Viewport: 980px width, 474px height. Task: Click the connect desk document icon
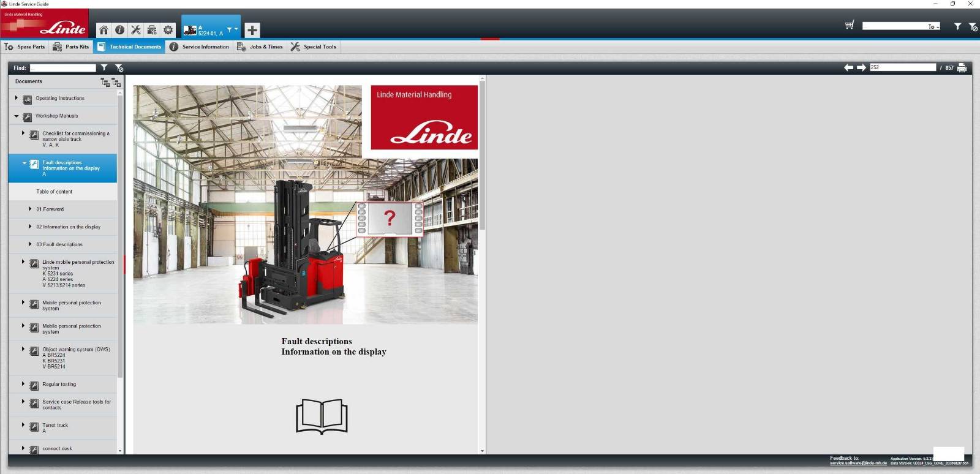tap(34, 450)
